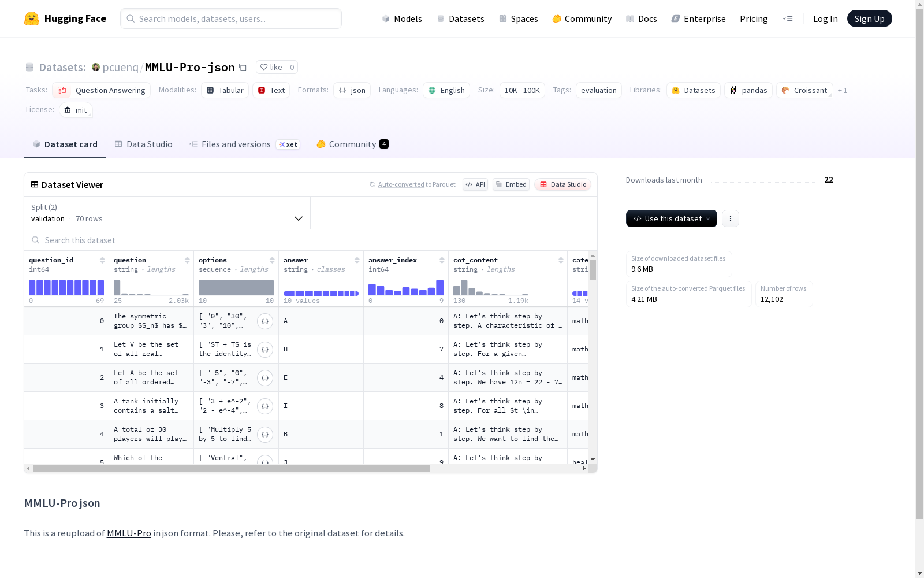Select the Dataset card tab
Screen dimensions: 924x578
pos(65,144)
